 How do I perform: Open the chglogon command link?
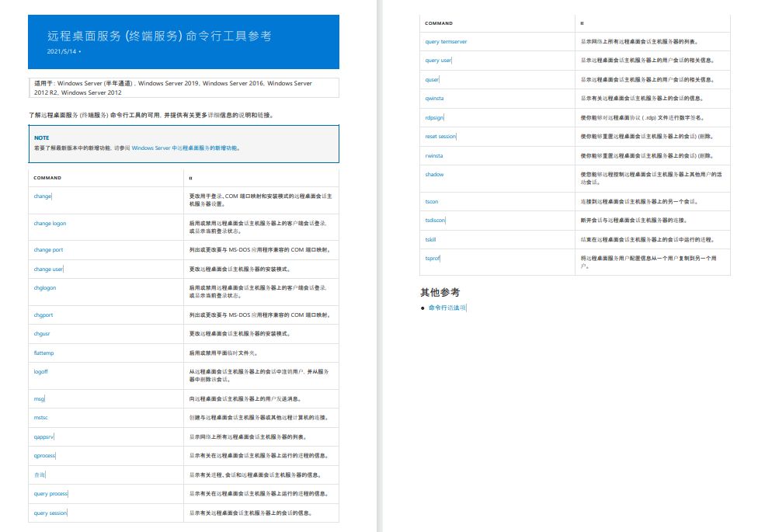coord(45,288)
